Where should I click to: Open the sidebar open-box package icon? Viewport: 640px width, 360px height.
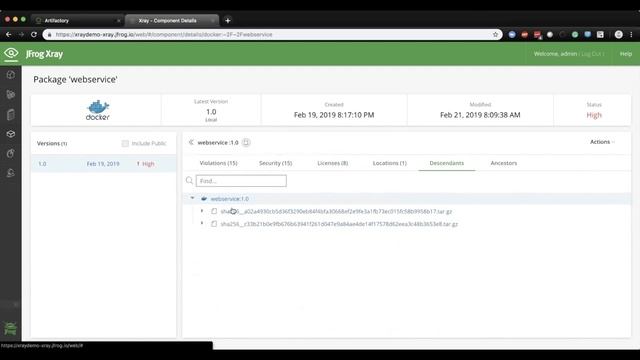tap(11, 134)
